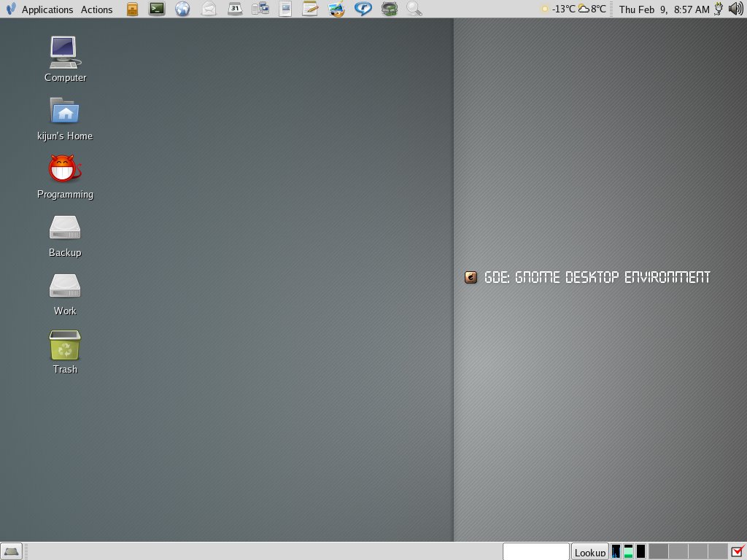This screenshot has width=747, height=560.
Task: Open the Actions menu
Action: pos(97,9)
